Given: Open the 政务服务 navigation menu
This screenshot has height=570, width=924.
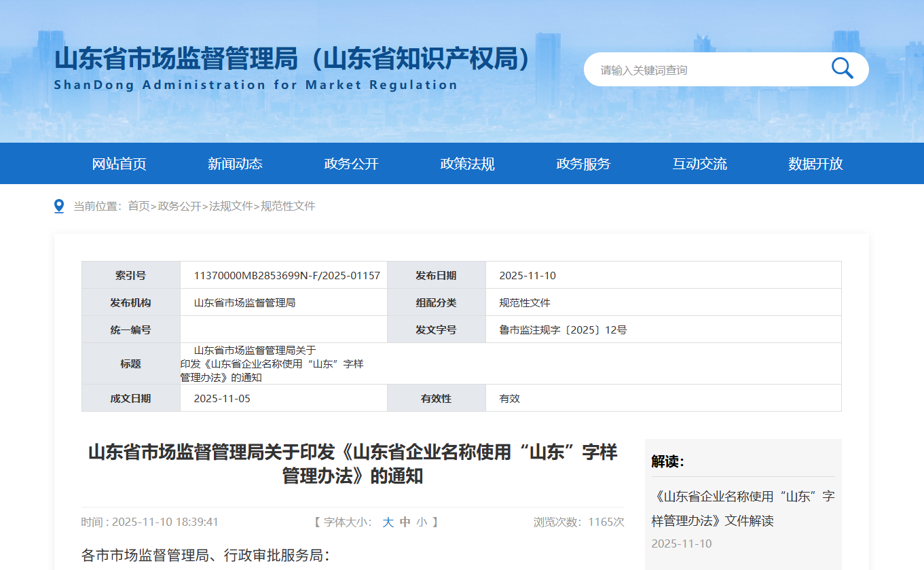Looking at the screenshot, I should (x=583, y=164).
